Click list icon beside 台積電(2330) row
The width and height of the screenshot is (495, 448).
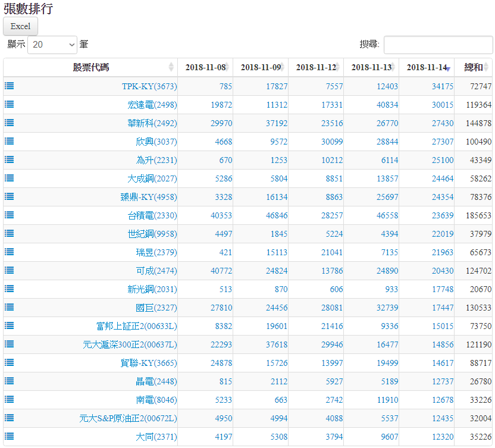tap(10, 215)
